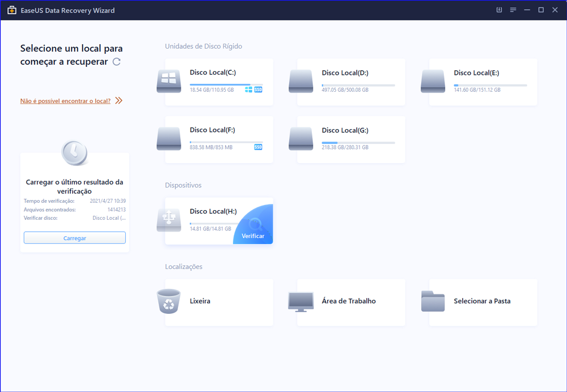Image resolution: width=567 pixels, height=392 pixels.
Task: Minimize the EaseUS window
Action: [527, 10]
